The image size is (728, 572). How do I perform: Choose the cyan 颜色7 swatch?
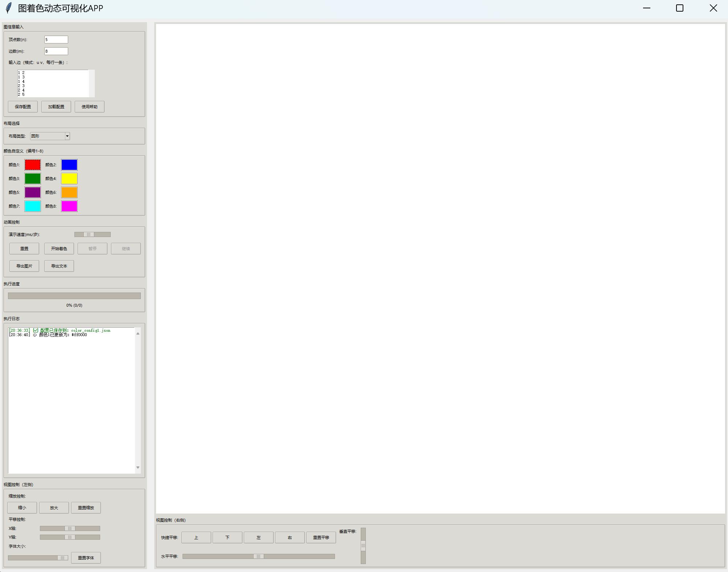[x=33, y=206]
